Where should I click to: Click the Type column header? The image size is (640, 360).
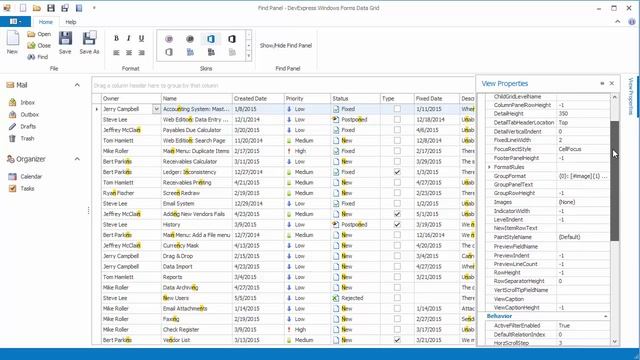pyautogui.click(x=397, y=98)
